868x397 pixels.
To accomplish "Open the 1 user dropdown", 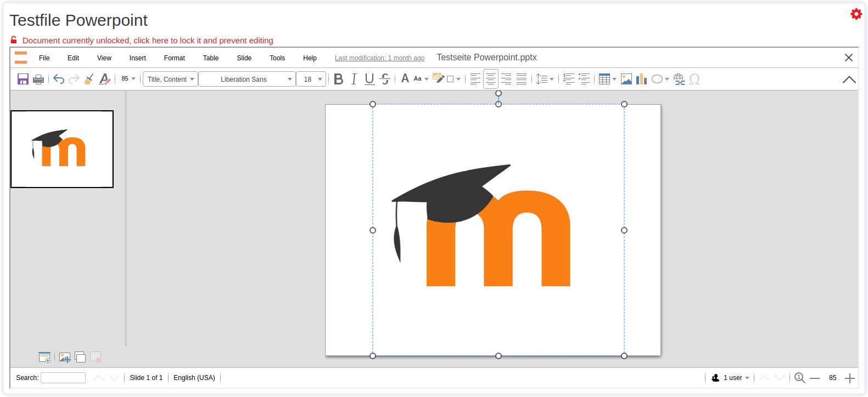I will (x=730, y=378).
